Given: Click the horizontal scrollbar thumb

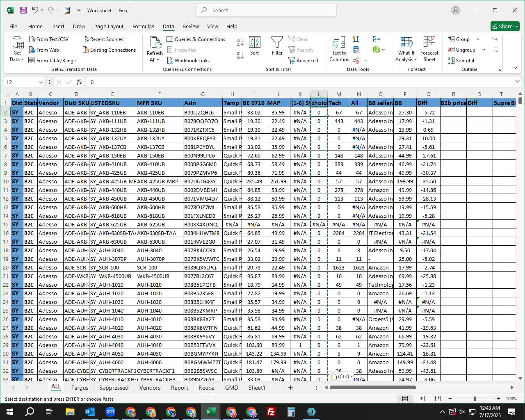Looking at the screenshot, I should pyautogui.click(x=372, y=387).
